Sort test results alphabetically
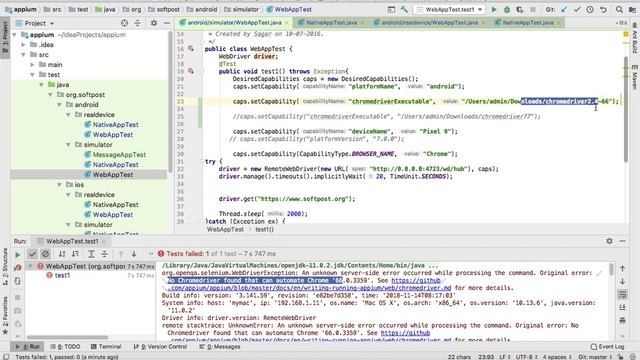The image size is (640, 360). 62,254
